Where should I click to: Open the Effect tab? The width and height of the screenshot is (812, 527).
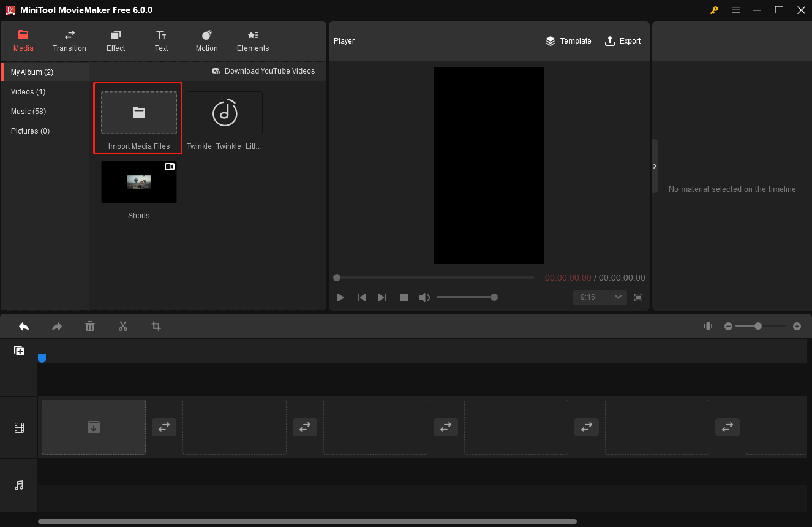(115, 41)
